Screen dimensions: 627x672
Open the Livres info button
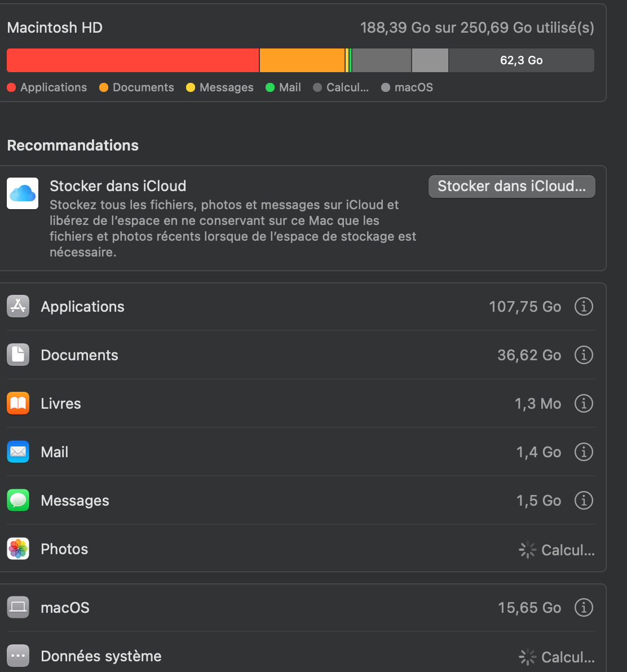(x=584, y=404)
